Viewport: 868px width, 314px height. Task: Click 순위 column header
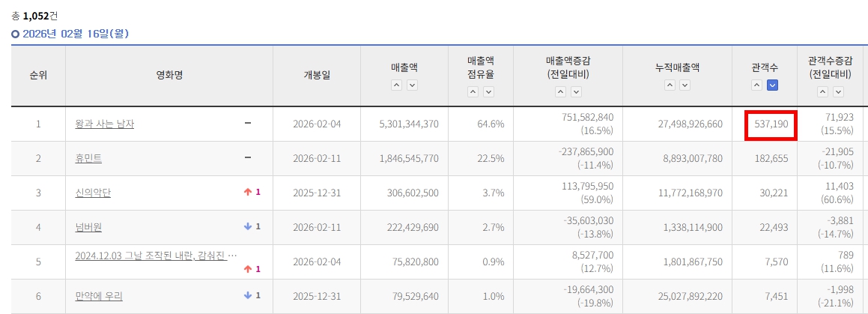[x=38, y=76]
